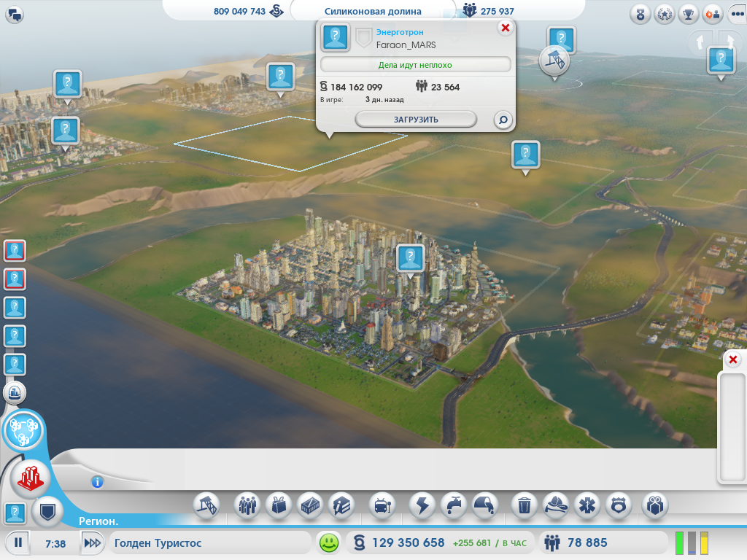
Task: Open the chat window icon
Action: tap(15, 15)
